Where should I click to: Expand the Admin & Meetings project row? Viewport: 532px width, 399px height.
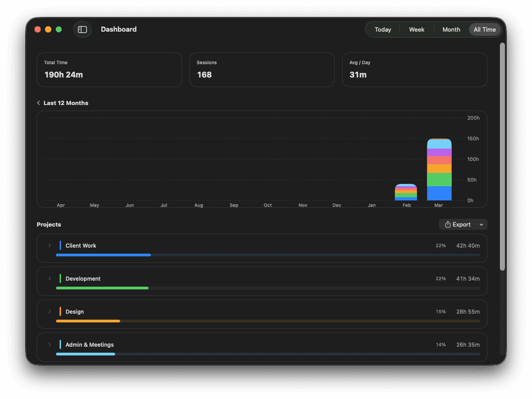coord(50,345)
